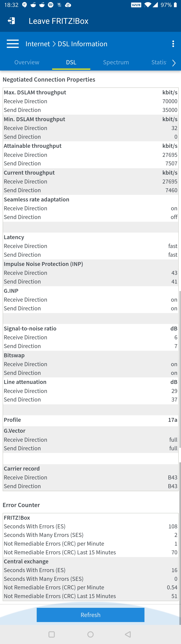Open the hamburger navigation menu
Viewport: 181px width, 644px height.
tap(13, 44)
